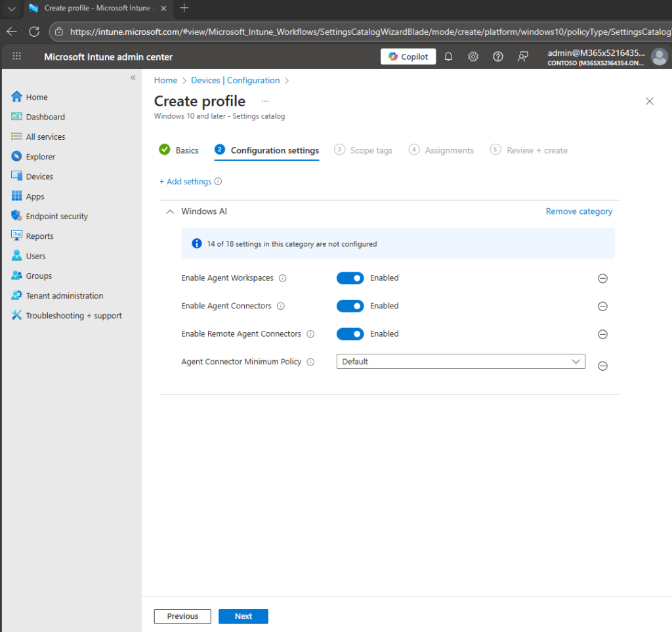This screenshot has width=672, height=632.
Task: Open the help question mark icon
Action: (497, 56)
